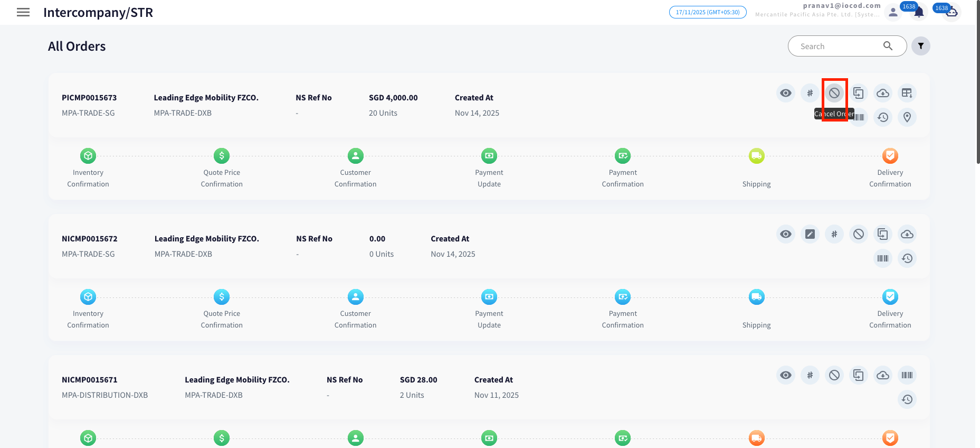Open the hamburger navigation menu

pos(23,12)
